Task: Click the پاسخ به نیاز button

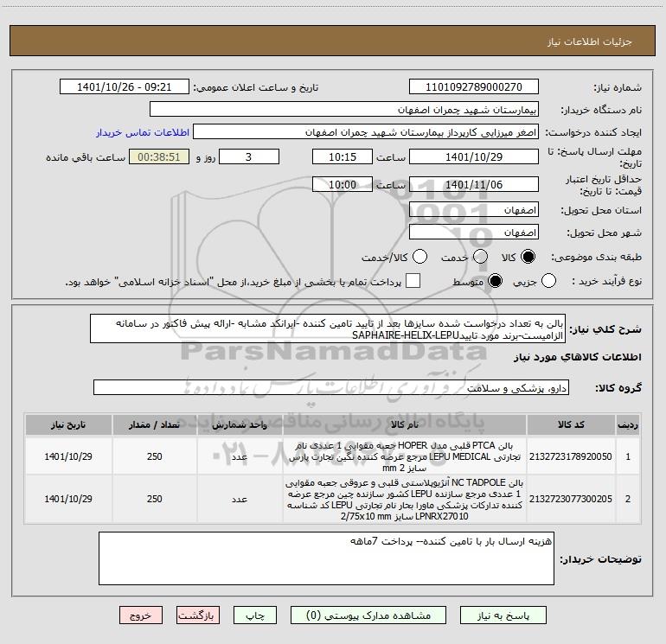Action: [x=503, y=615]
